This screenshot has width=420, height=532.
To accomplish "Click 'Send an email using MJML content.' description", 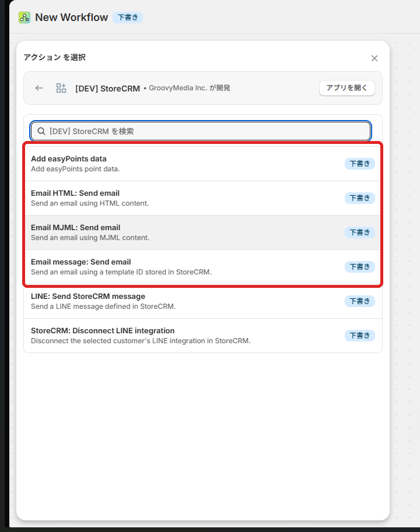I will pyautogui.click(x=90, y=238).
